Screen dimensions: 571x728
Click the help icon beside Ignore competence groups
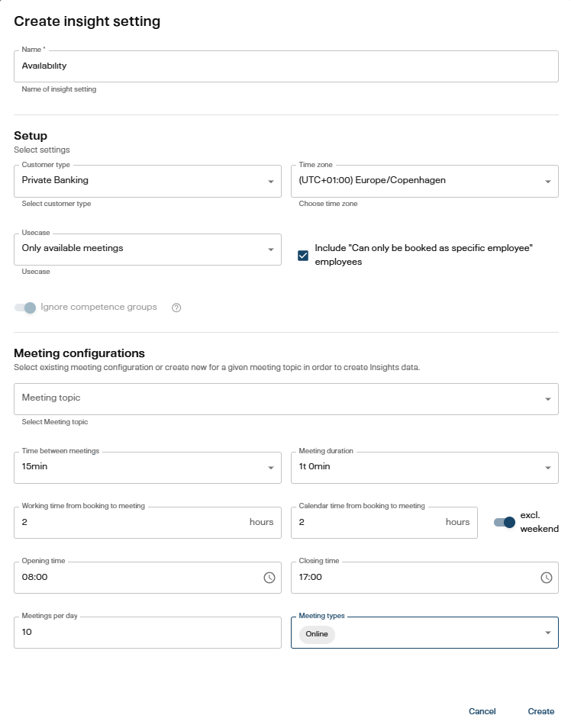pyautogui.click(x=176, y=307)
